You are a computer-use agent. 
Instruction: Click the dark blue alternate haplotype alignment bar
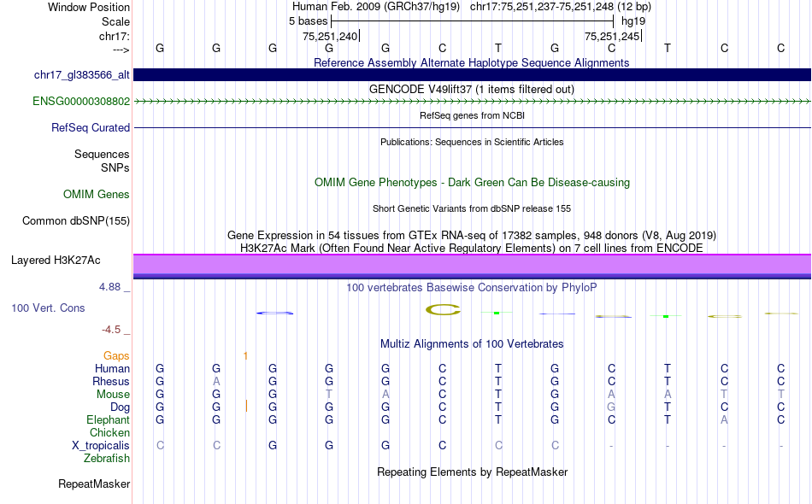pyautogui.click(x=472, y=74)
